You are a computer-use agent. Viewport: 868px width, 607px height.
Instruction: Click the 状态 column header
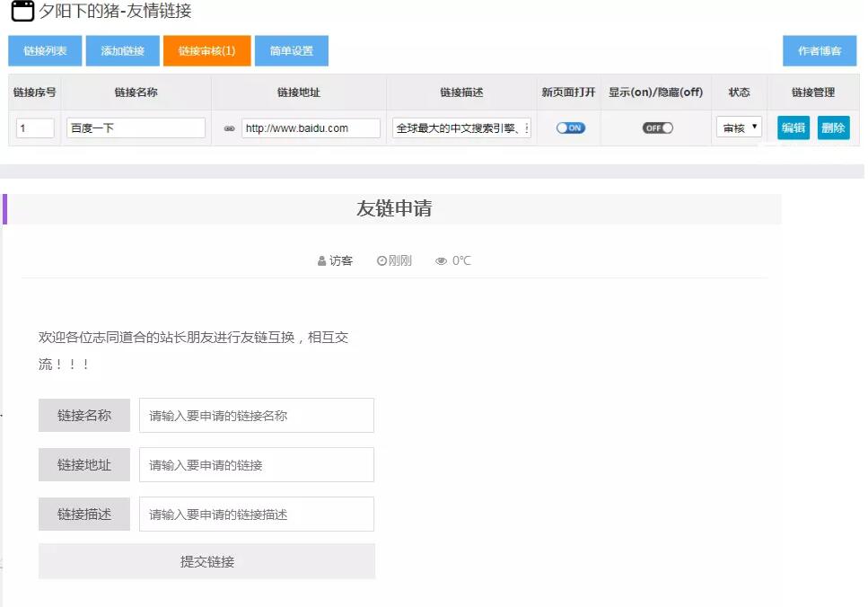(x=739, y=92)
